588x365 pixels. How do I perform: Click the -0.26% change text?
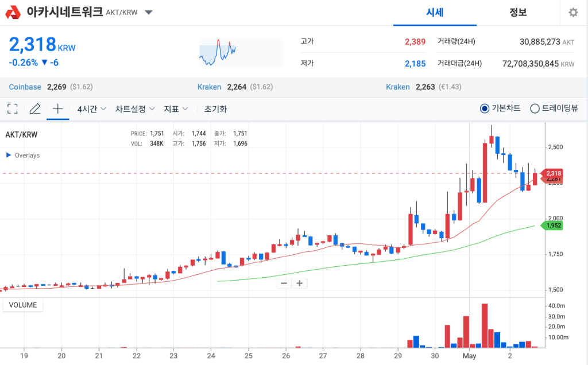23,63
